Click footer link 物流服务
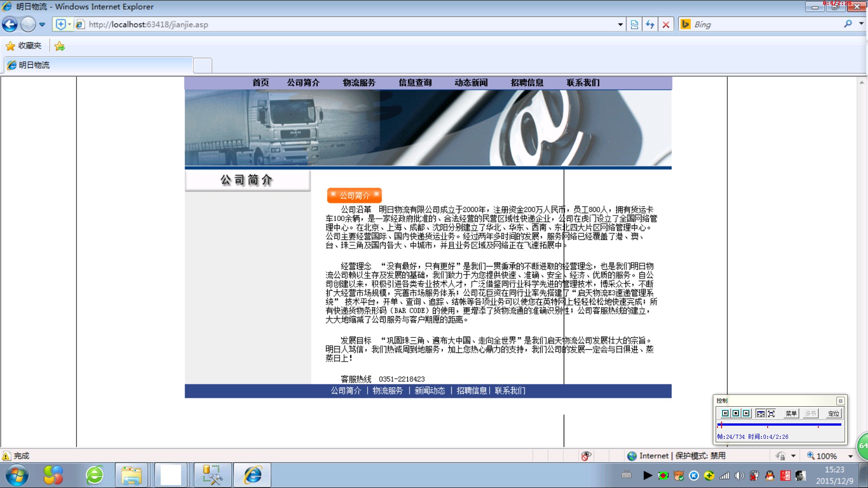The height and width of the screenshot is (488, 868). tap(387, 391)
